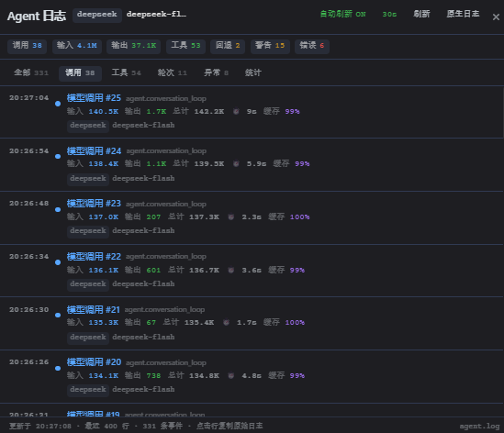504x433 pixels.
Task: Click the 回退 2 summary chip
Action: tap(228, 46)
